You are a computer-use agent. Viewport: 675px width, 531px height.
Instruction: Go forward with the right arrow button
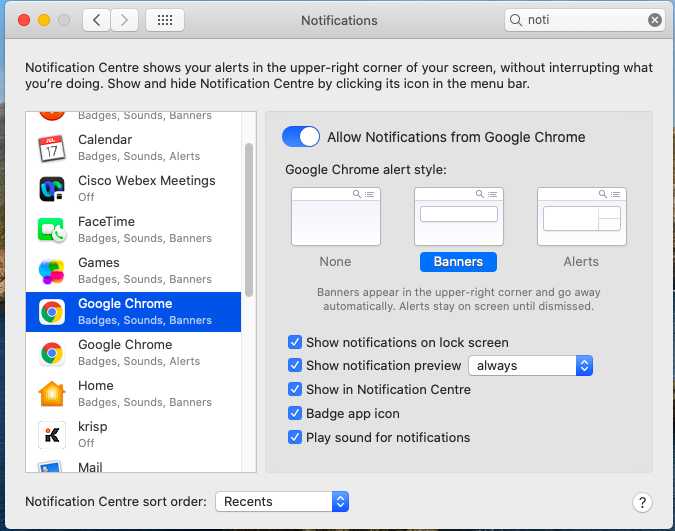124,20
